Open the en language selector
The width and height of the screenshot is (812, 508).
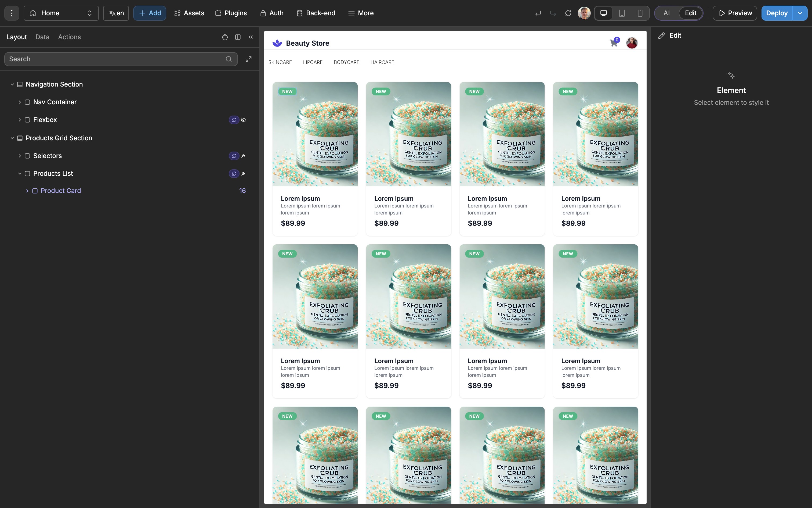pos(116,13)
